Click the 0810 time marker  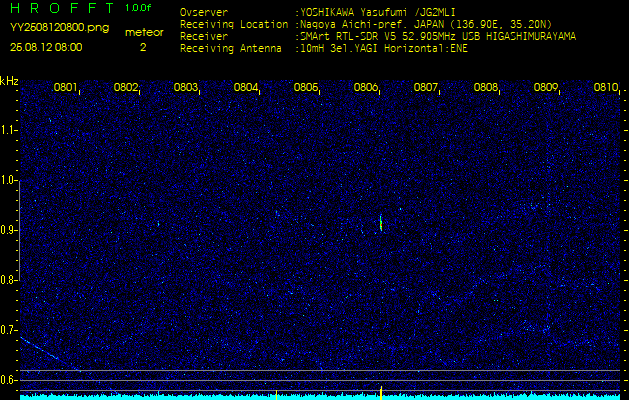point(606,87)
